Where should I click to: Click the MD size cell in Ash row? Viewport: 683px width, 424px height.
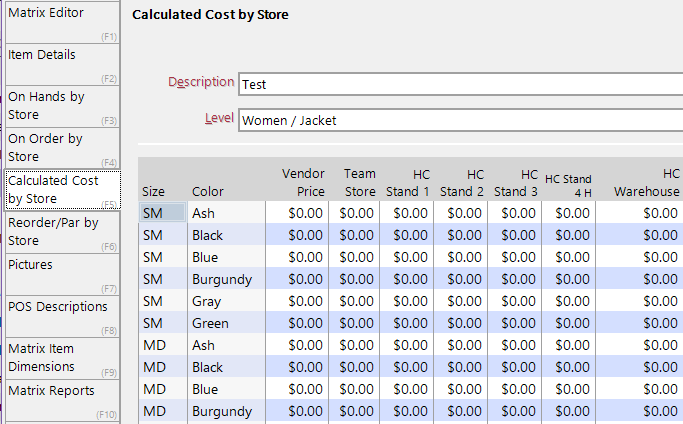tap(163, 345)
